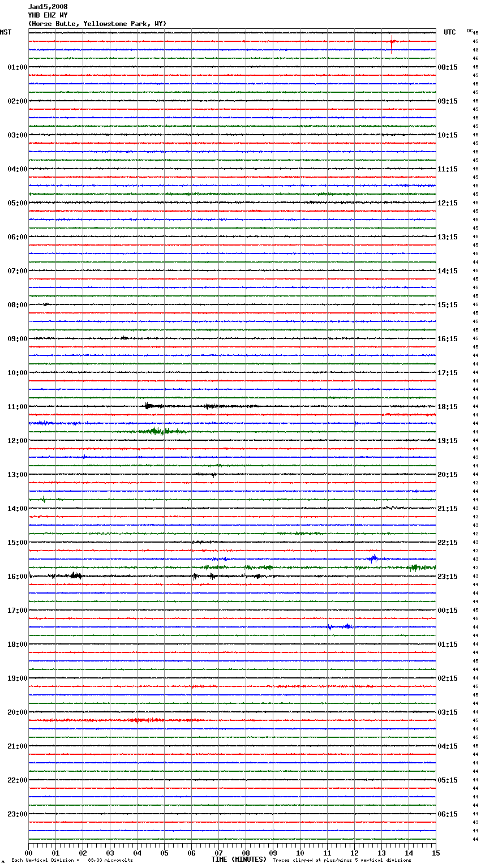The height and width of the screenshot is (868, 481).
Task: Click the 06:15 UTC time label
Action: click(x=448, y=814)
